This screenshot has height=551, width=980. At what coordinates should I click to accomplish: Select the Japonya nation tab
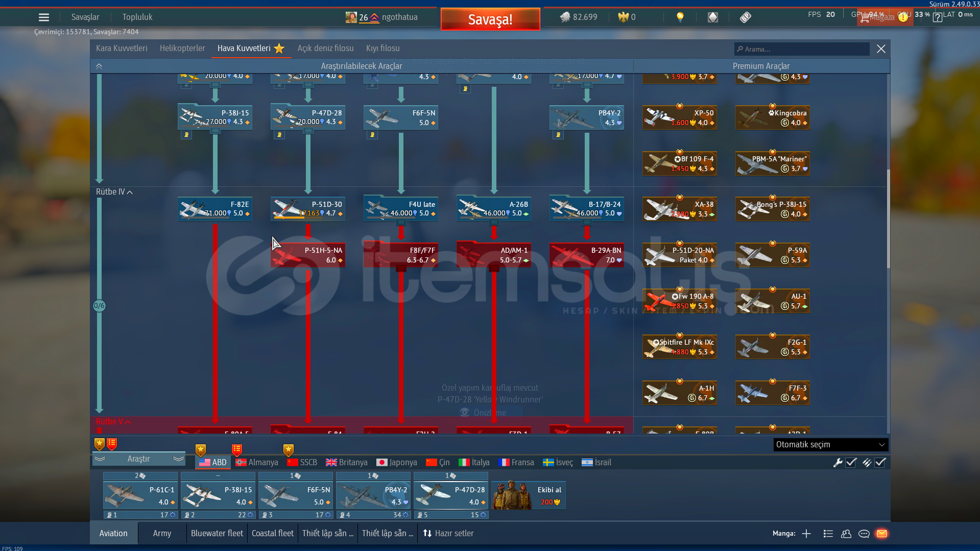click(x=397, y=463)
